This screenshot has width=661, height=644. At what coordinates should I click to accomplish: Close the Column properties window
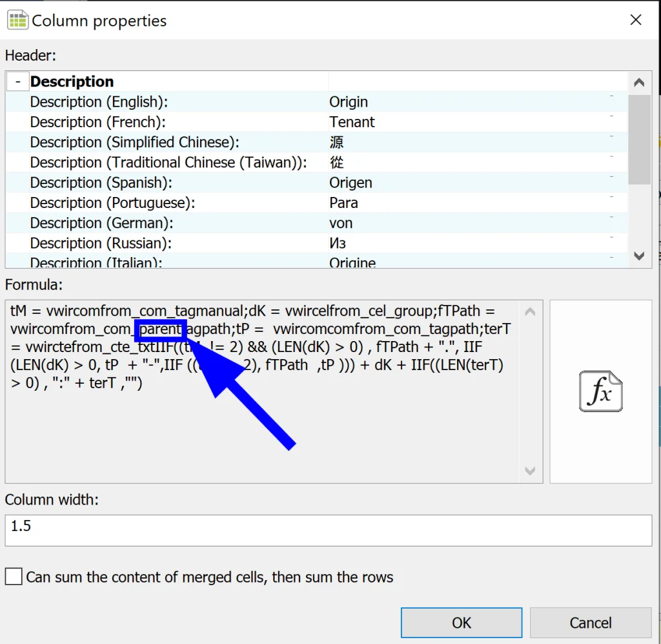[x=636, y=20]
